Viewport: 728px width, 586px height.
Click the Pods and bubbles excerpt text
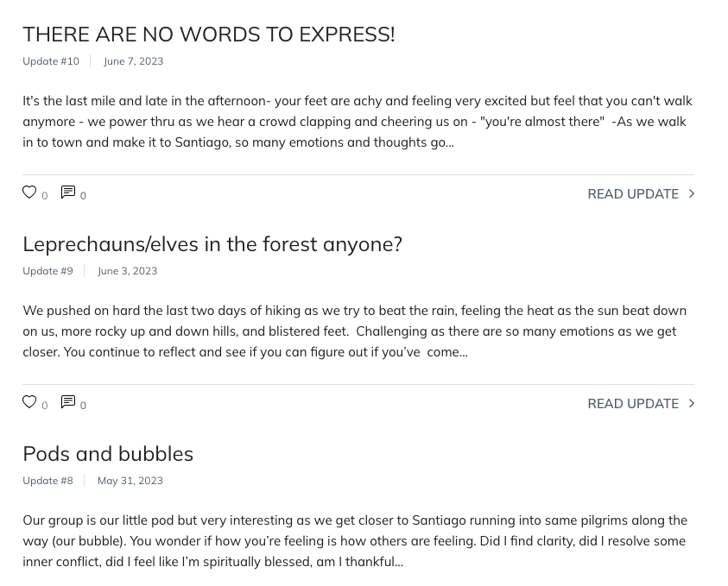(x=355, y=541)
